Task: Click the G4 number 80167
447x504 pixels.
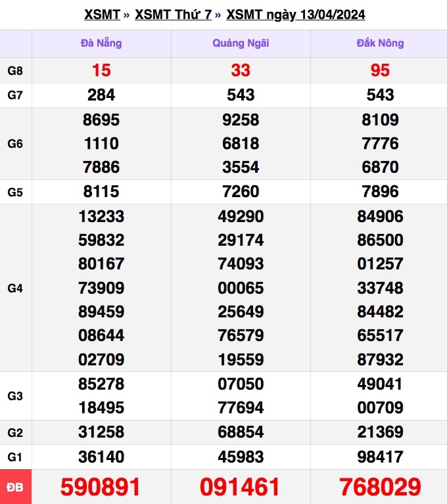Action: tap(101, 264)
